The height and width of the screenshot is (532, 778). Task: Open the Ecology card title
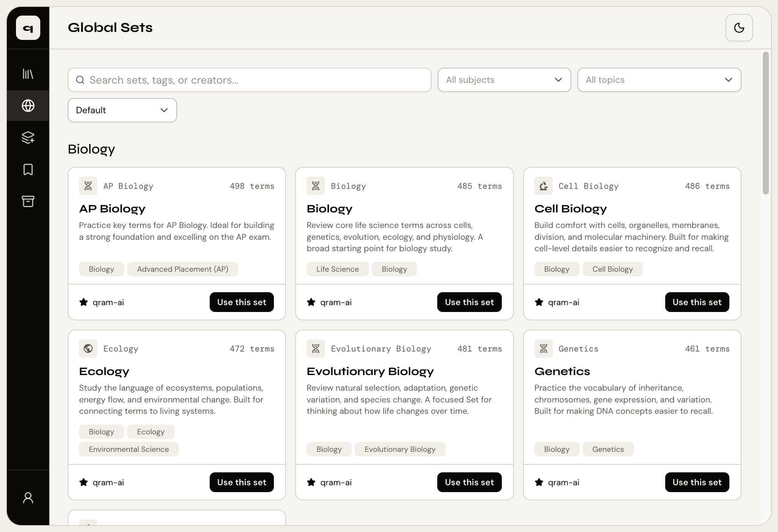(104, 371)
